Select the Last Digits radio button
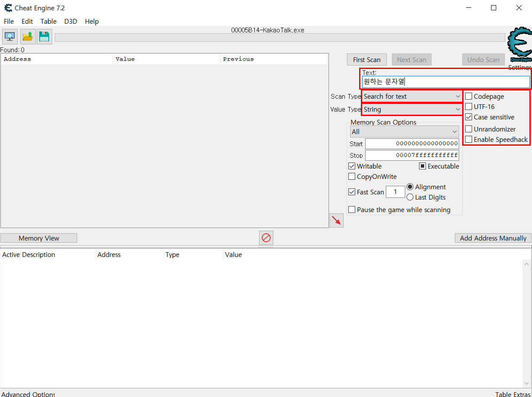 410,197
